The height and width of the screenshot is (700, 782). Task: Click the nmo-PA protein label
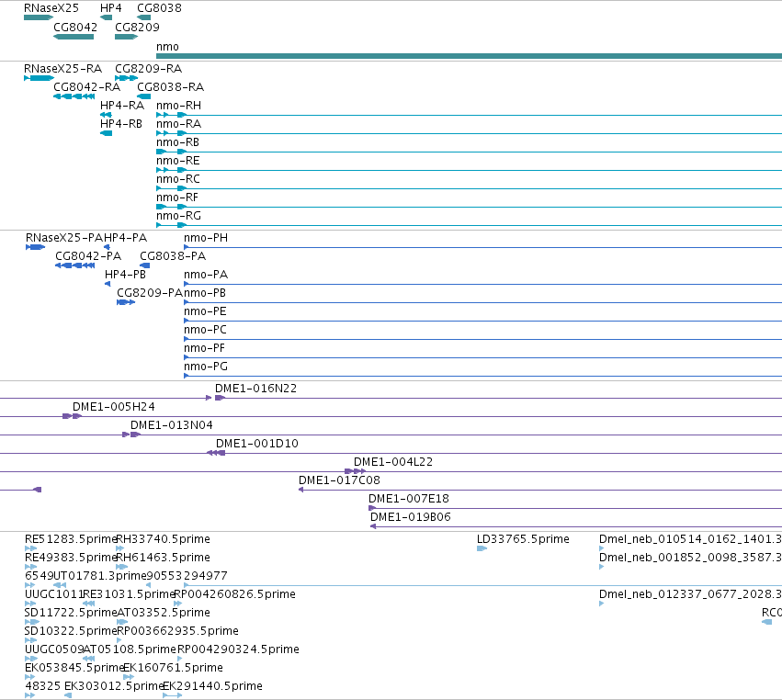pyautogui.click(x=206, y=275)
